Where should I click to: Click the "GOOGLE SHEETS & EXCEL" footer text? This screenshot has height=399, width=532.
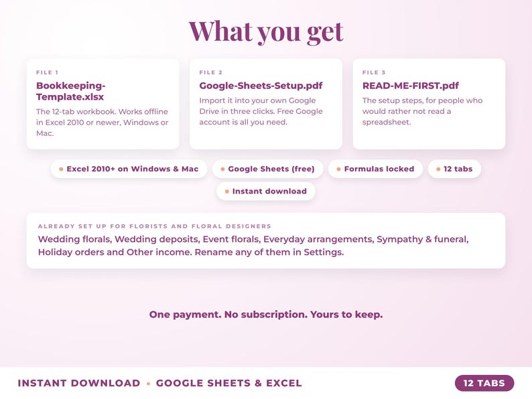click(229, 383)
